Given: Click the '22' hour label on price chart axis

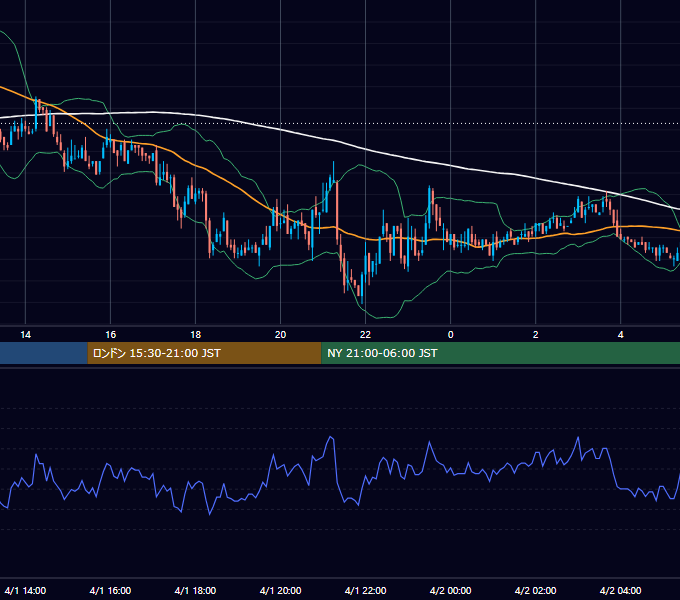Looking at the screenshot, I should coord(366,335).
